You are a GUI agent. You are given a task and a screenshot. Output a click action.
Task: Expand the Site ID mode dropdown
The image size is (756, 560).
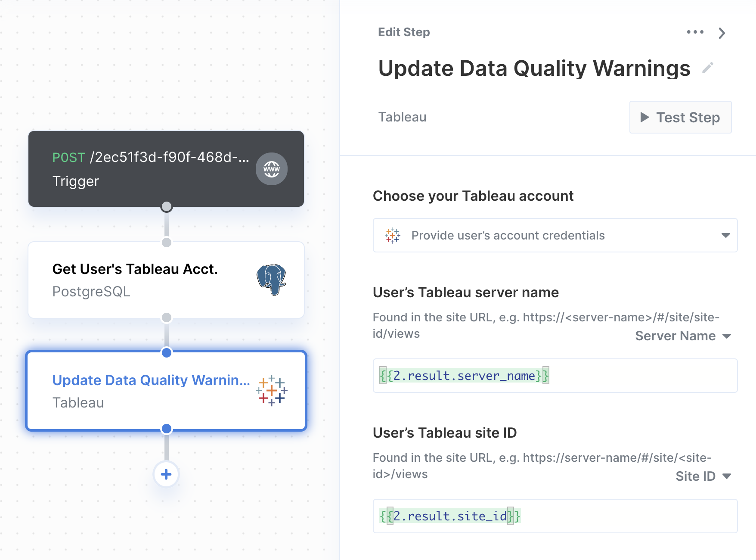point(703,476)
